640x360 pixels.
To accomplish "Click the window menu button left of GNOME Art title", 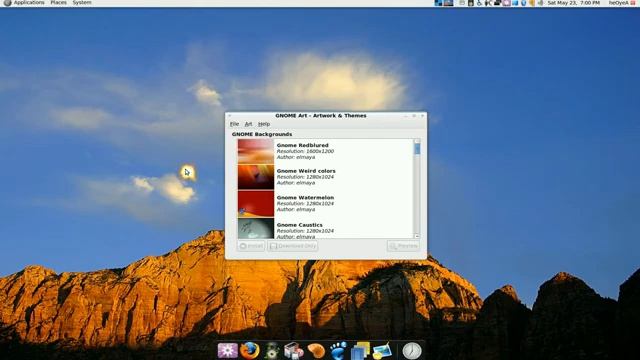I will [229, 116].
